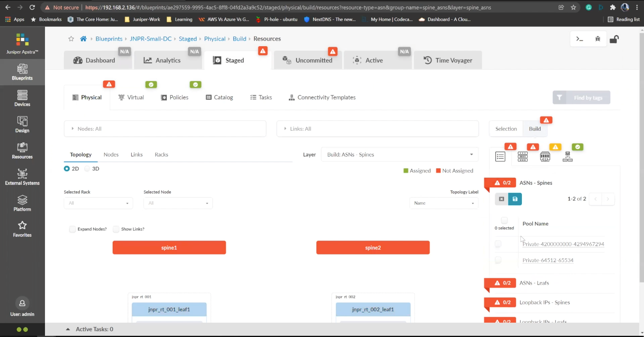Screen dimensions: 644x337
Task: Select the 2D topology radio button
Action: point(67,168)
